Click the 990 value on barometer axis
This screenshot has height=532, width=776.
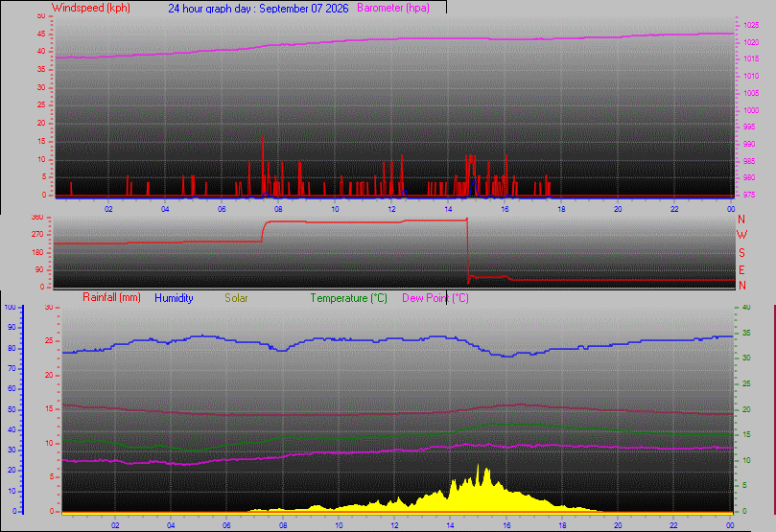pos(749,144)
